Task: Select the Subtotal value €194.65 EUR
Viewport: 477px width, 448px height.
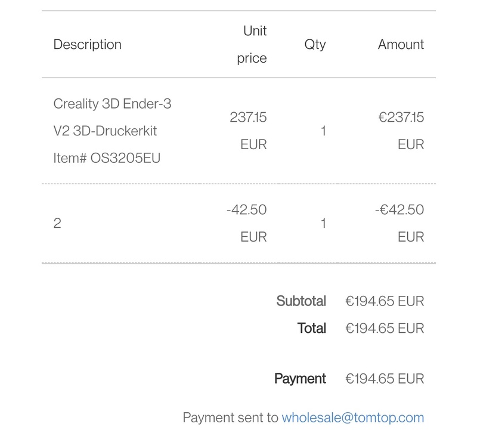Action: click(x=385, y=301)
